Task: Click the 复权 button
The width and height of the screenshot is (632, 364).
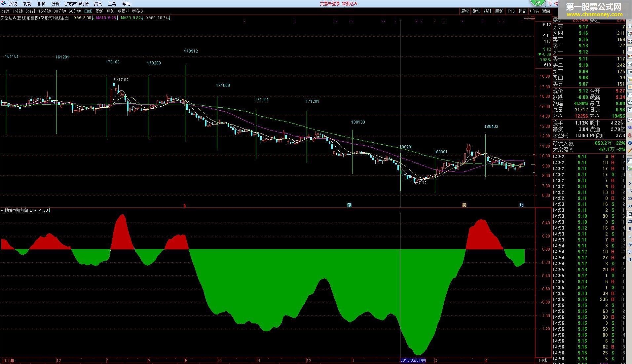Action: (x=465, y=11)
